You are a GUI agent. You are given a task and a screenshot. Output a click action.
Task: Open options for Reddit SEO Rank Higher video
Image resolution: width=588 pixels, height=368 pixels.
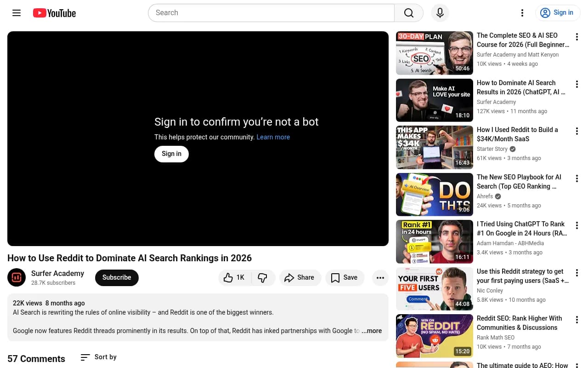[x=577, y=320]
